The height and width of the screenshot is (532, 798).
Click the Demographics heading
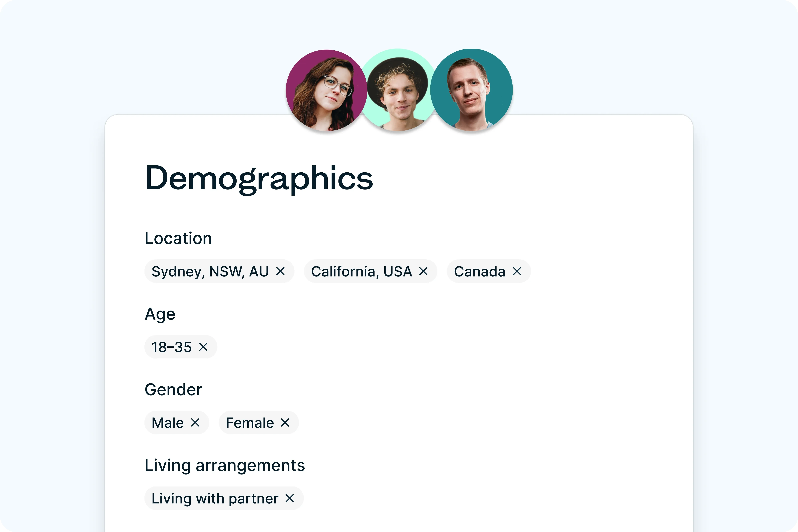click(x=259, y=178)
